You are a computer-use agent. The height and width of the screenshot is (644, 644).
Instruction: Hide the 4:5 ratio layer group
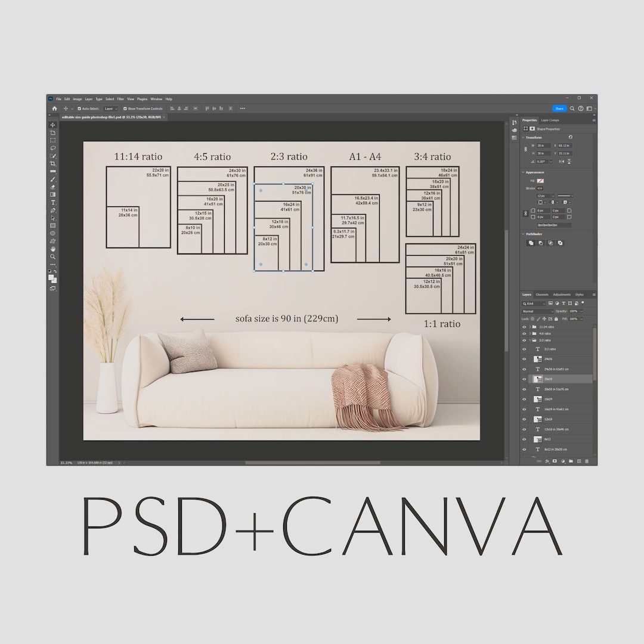point(524,333)
